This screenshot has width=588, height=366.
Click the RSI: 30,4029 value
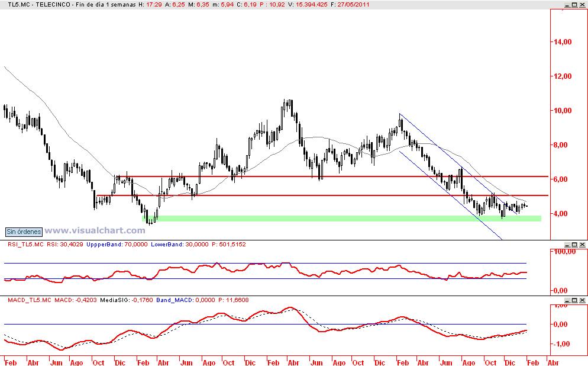pos(65,245)
